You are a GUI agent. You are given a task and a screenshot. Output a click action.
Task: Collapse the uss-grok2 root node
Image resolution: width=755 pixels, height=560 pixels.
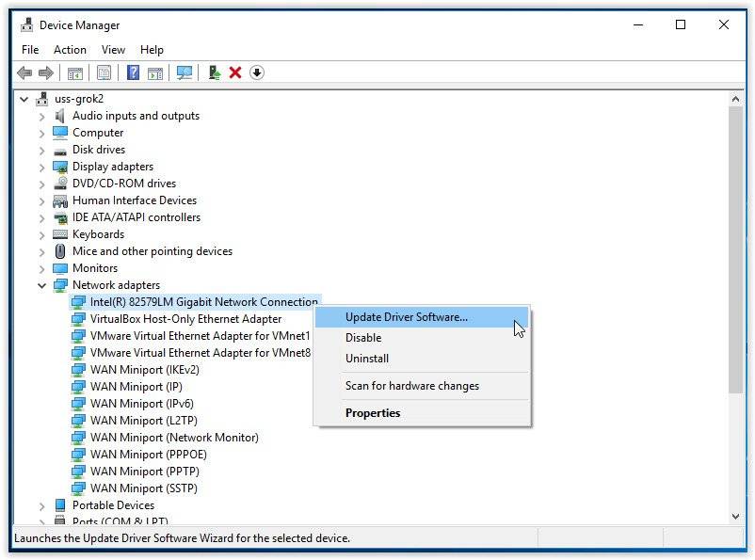(x=24, y=99)
